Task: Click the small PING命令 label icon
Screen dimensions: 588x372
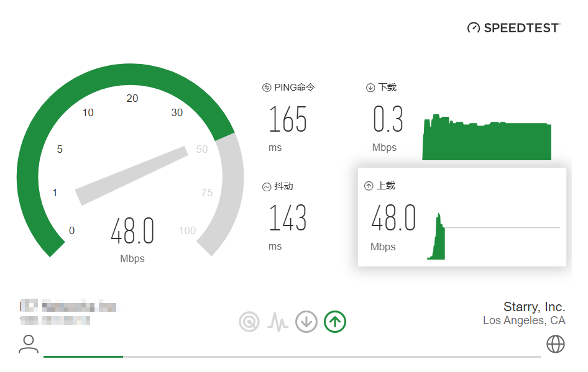Action: click(x=267, y=88)
